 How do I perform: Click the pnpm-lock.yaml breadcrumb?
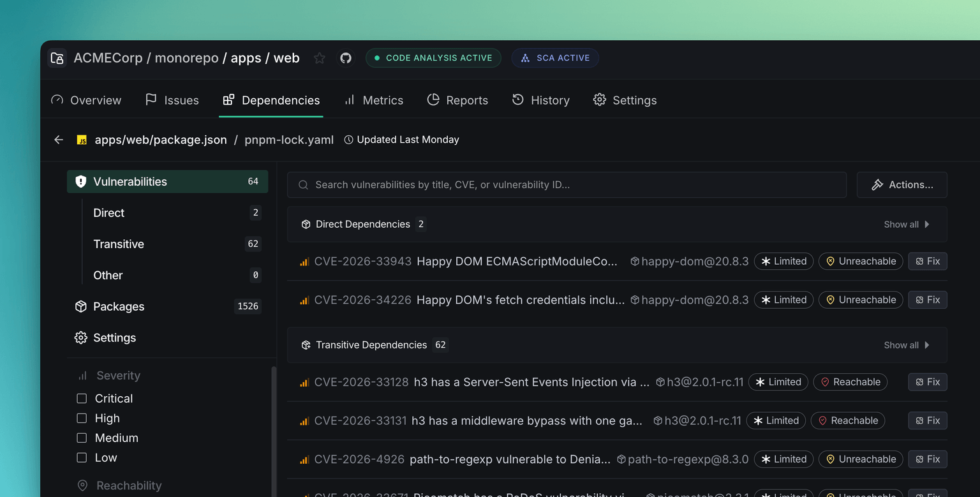[289, 140]
